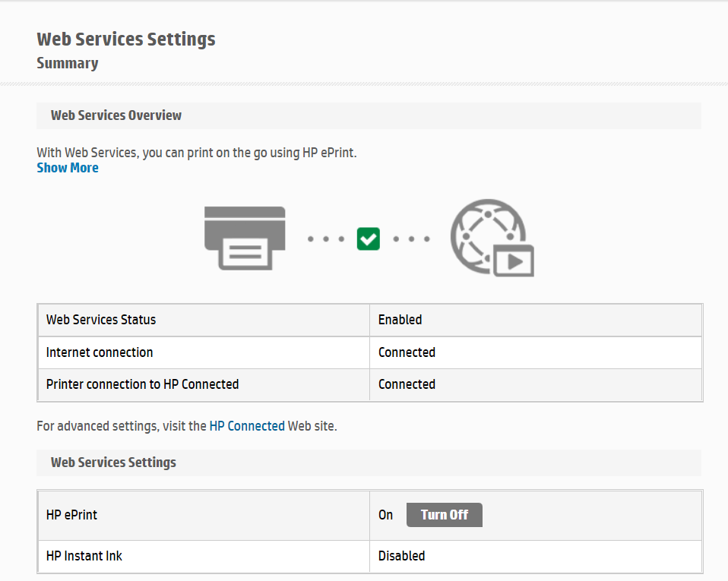Image resolution: width=728 pixels, height=581 pixels.
Task: Click the Summary page title
Action: pos(67,64)
